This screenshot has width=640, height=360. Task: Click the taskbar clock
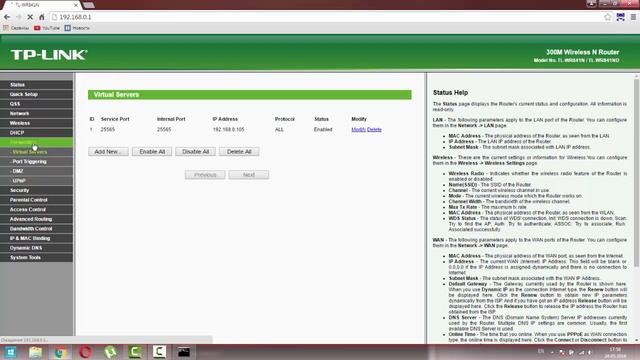coord(615,353)
